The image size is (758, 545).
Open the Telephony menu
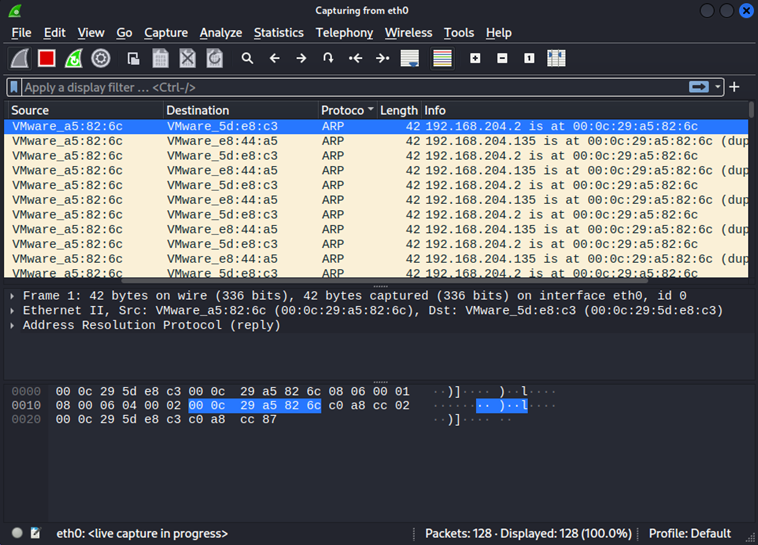[344, 33]
